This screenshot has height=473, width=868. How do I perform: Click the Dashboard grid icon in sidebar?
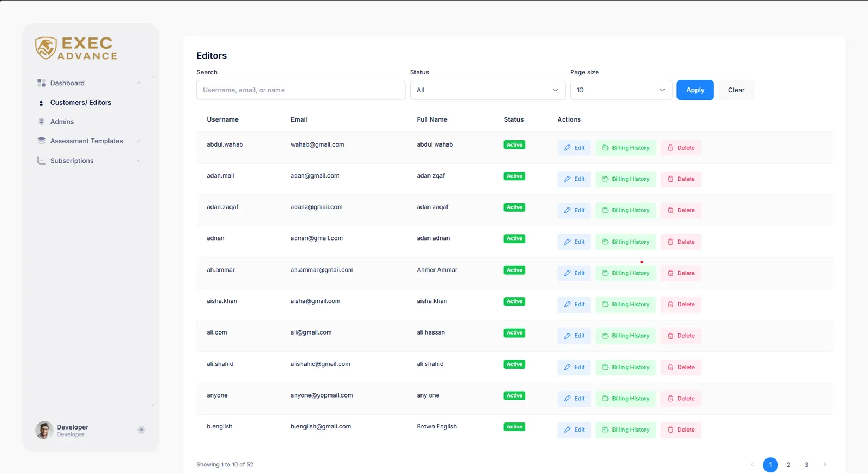click(x=41, y=83)
